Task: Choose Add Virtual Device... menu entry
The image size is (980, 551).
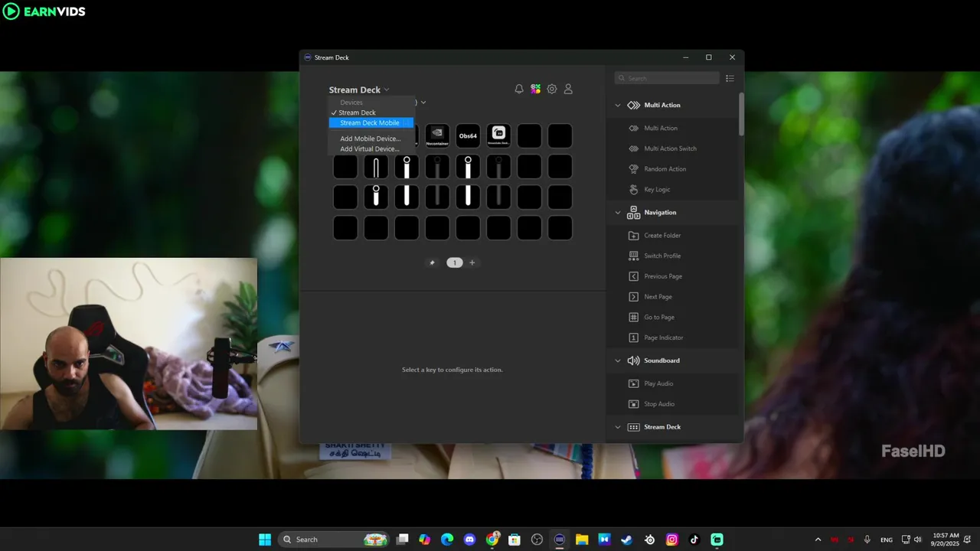Action: coord(371,149)
